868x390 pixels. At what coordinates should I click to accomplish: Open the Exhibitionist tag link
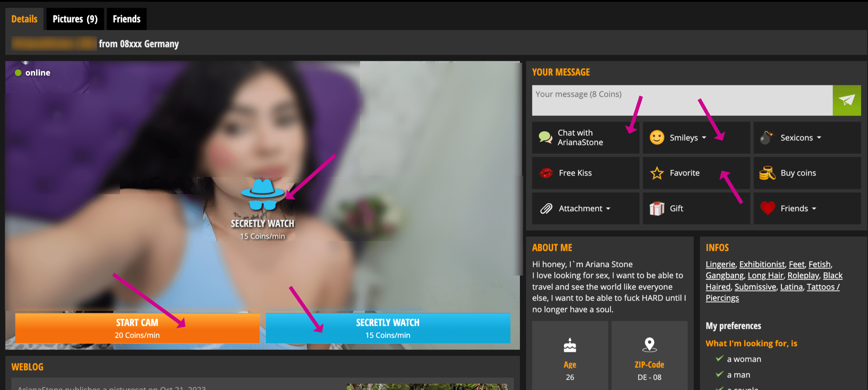coord(762,264)
